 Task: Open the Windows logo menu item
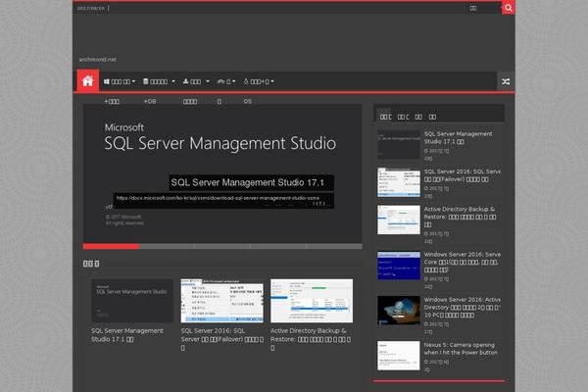click(x=120, y=81)
